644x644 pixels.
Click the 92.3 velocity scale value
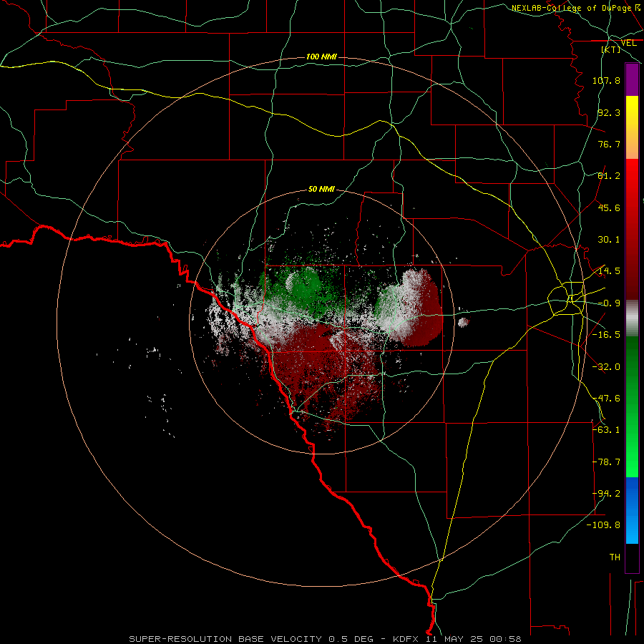click(x=609, y=112)
